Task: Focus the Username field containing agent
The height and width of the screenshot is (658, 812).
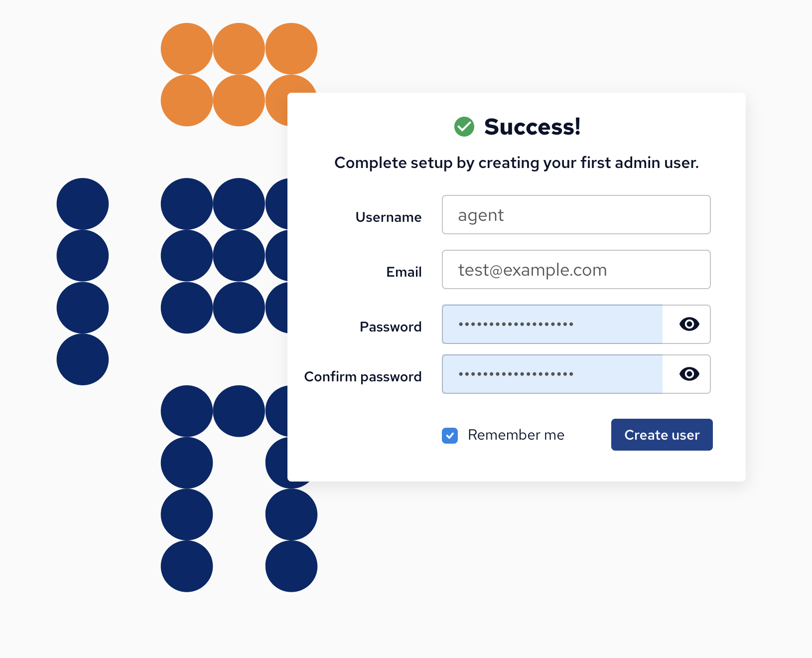Action: (576, 215)
